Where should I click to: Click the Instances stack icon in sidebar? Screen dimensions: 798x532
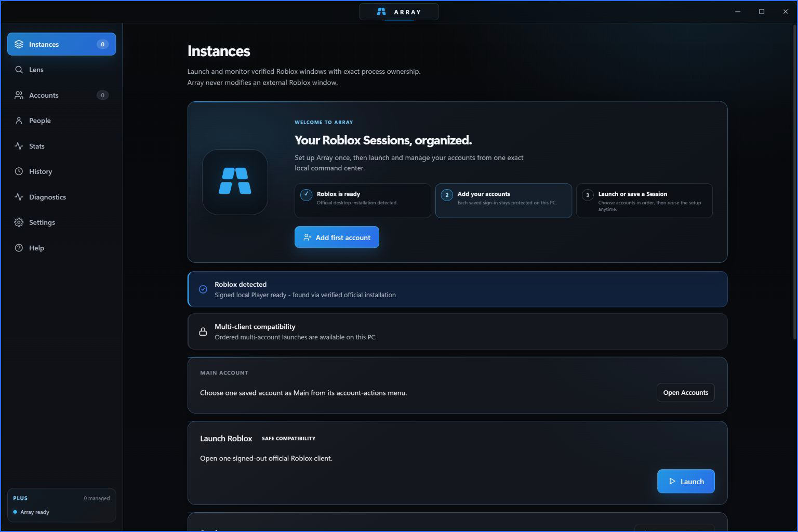[x=19, y=44]
